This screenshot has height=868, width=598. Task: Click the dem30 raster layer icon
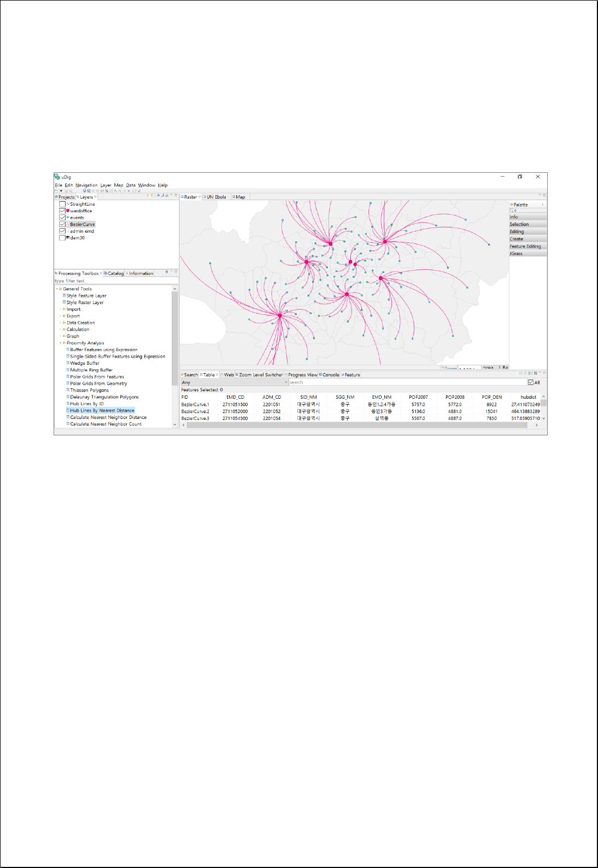(x=68, y=238)
